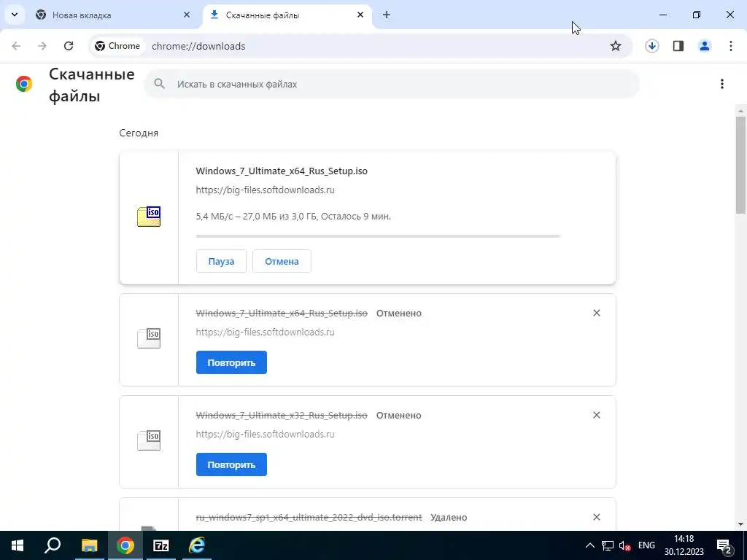
Task: Open source link of the cancelled x64 download
Action: pos(265,332)
